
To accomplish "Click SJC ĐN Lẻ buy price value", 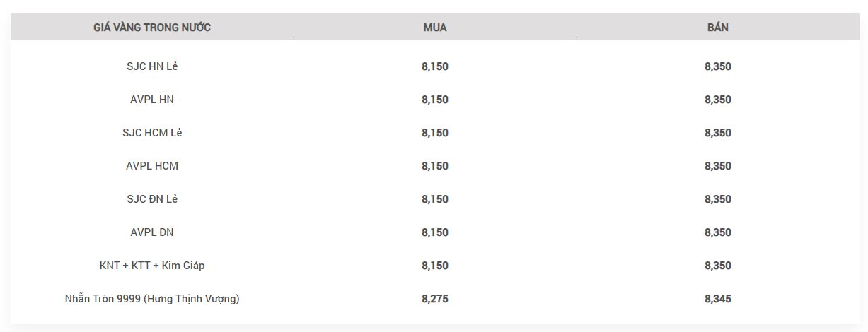I will [x=435, y=199].
